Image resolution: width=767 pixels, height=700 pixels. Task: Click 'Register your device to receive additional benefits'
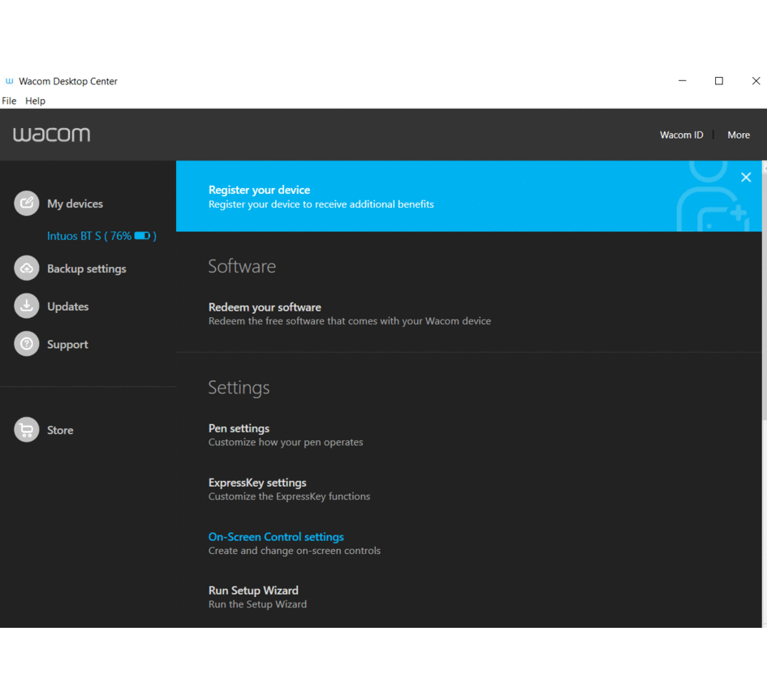click(x=321, y=204)
